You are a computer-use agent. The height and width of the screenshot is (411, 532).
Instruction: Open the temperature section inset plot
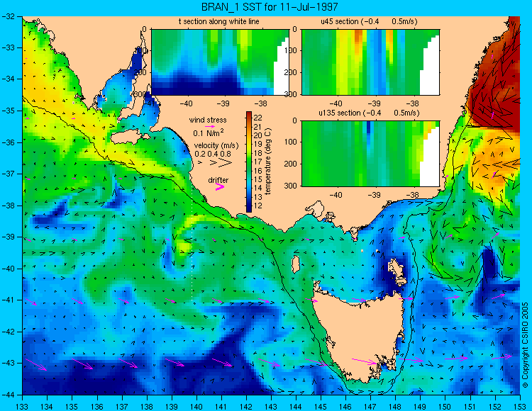pos(220,62)
